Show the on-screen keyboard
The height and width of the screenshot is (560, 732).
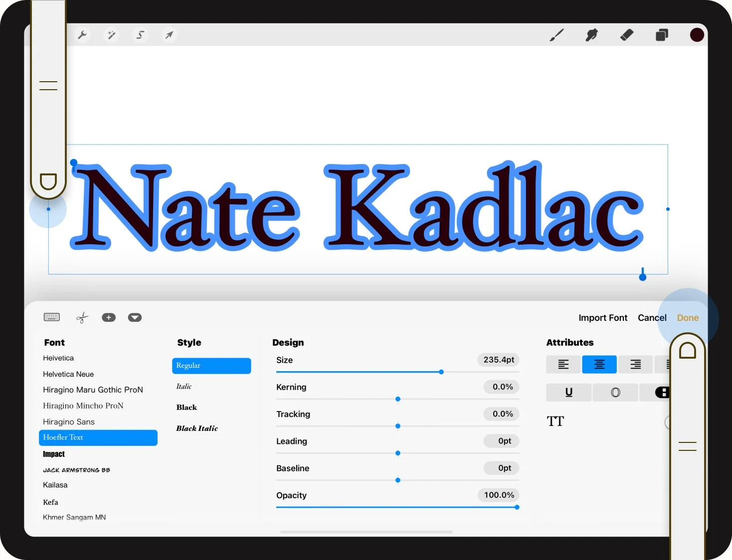tap(51, 317)
